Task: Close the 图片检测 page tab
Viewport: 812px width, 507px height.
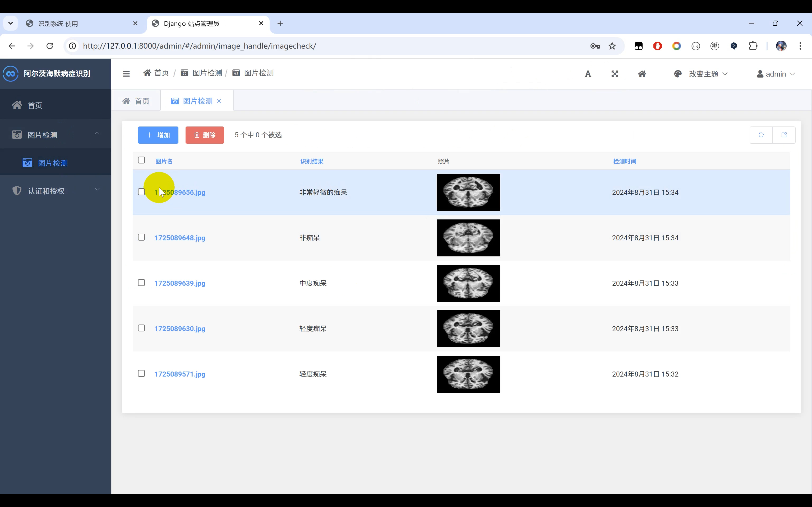Action: 219,101
